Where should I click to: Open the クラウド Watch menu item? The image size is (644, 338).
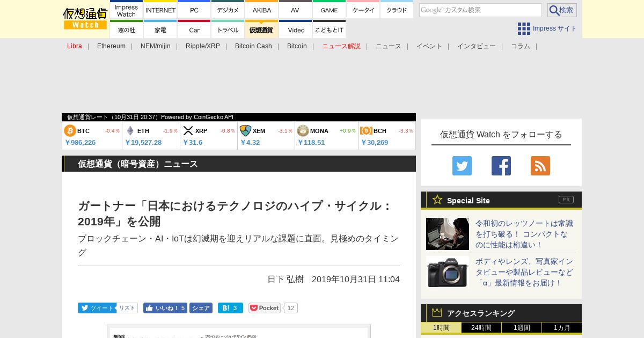point(397,10)
